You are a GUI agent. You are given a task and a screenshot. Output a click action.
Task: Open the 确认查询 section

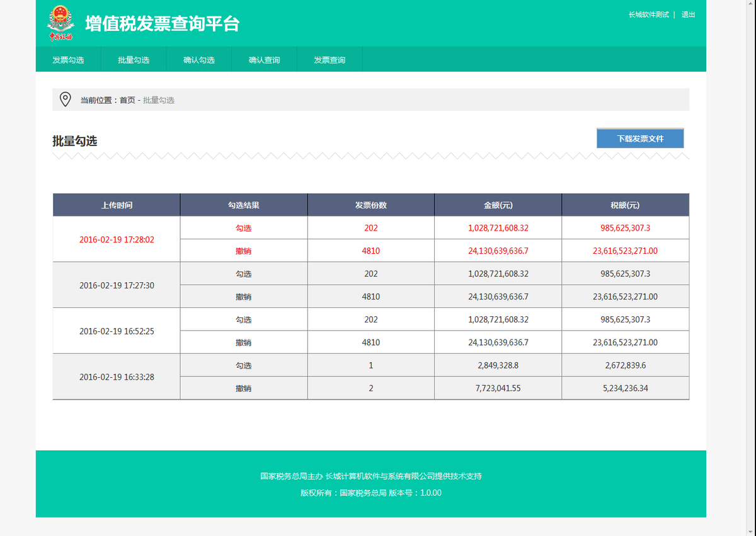click(264, 59)
